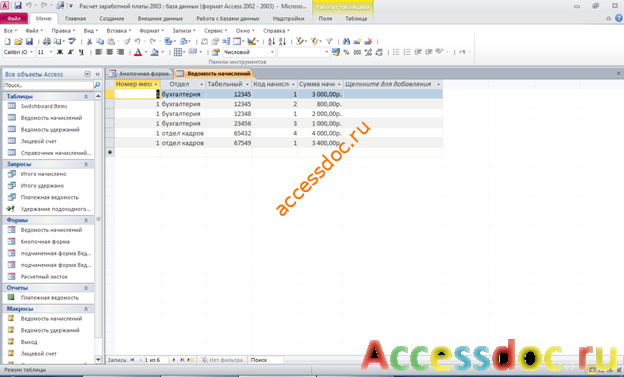624x377 pixels.
Task: Print with the printer toolbar icon
Action: tap(47, 41)
